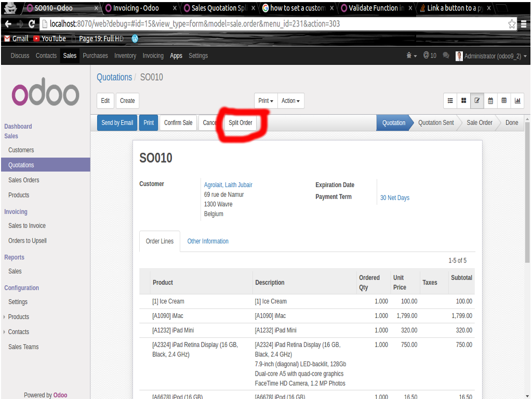This screenshot has height=399, width=532.
Task: Open the Inventory menu
Action: coord(125,56)
